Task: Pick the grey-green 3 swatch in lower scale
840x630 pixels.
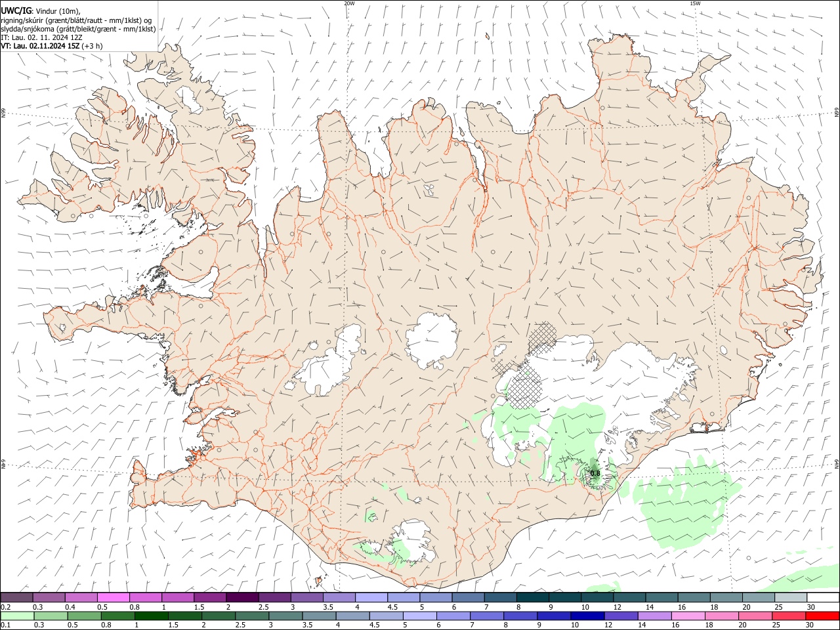Action: point(285,616)
